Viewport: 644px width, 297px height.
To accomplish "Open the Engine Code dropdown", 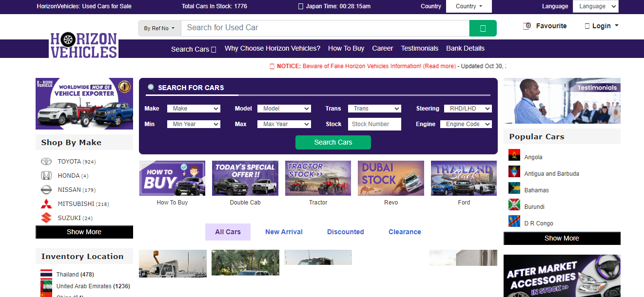I will click(466, 124).
